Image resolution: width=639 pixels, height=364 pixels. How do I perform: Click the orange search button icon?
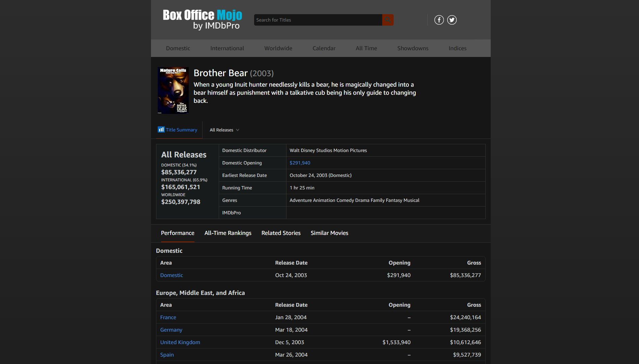point(388,20)
